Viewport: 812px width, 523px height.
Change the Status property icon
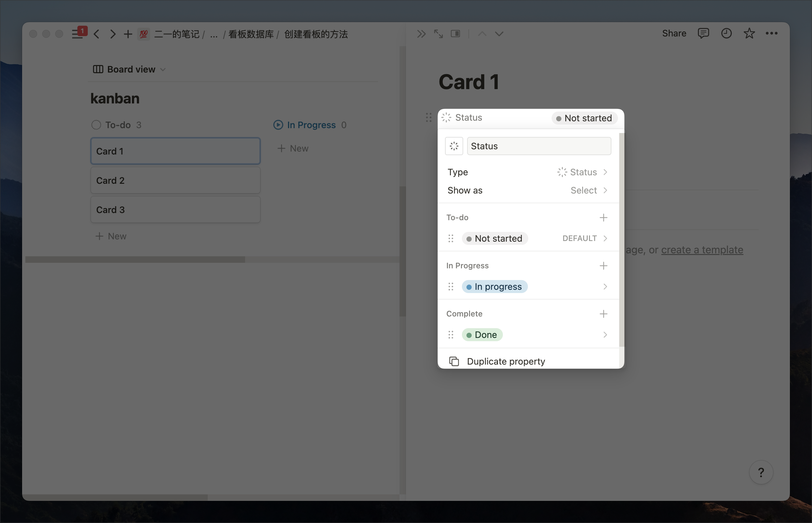pyautogui.click(x=454, y=146)
